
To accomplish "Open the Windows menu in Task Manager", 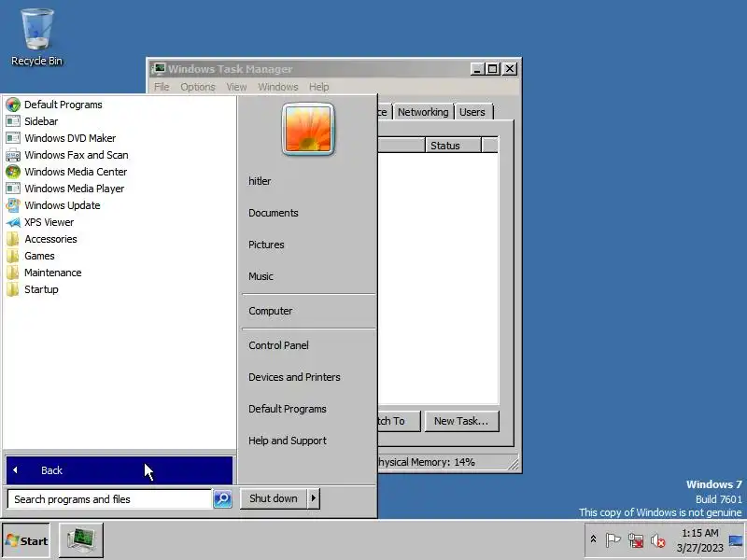I will click(277, 87).
